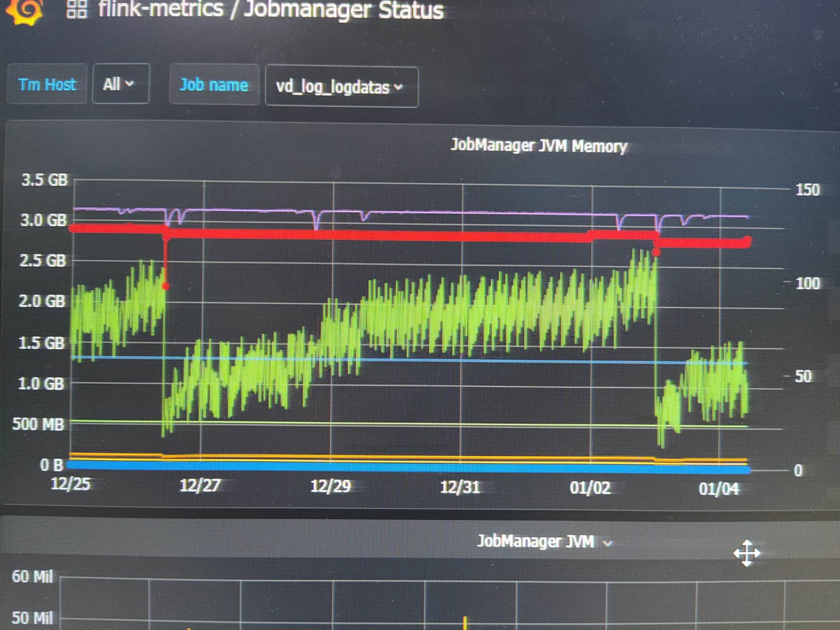Click the right axis 100 label
This screenshot has width=840, height=630.
pos(808,284)
